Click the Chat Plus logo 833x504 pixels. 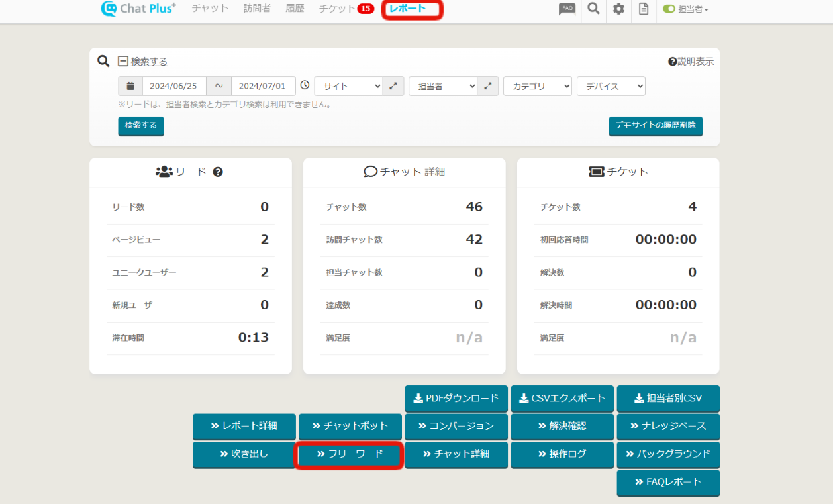point(138,9)
